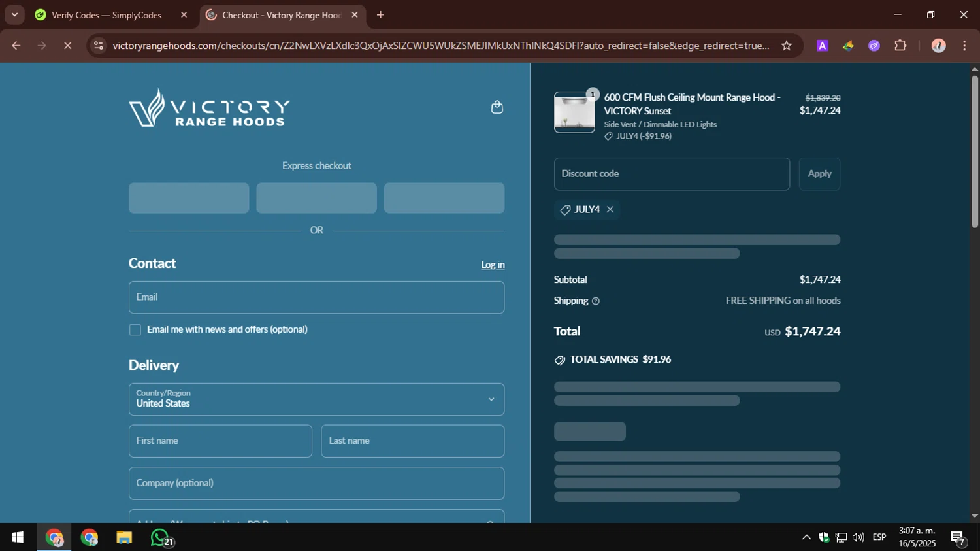
Task: Open the purple A browser extension
Action: (823, 46)
